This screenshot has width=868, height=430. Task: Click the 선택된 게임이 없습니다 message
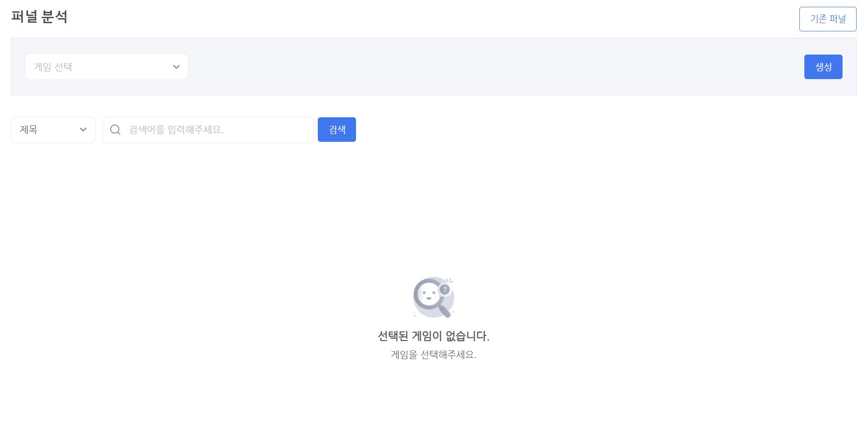tap(433, 336)
